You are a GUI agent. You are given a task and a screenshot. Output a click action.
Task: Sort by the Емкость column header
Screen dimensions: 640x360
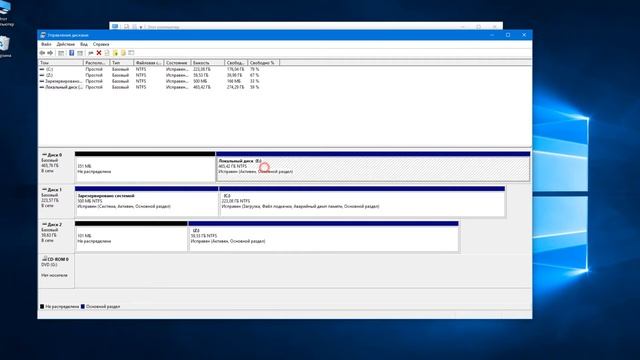[x=208, y=63]
